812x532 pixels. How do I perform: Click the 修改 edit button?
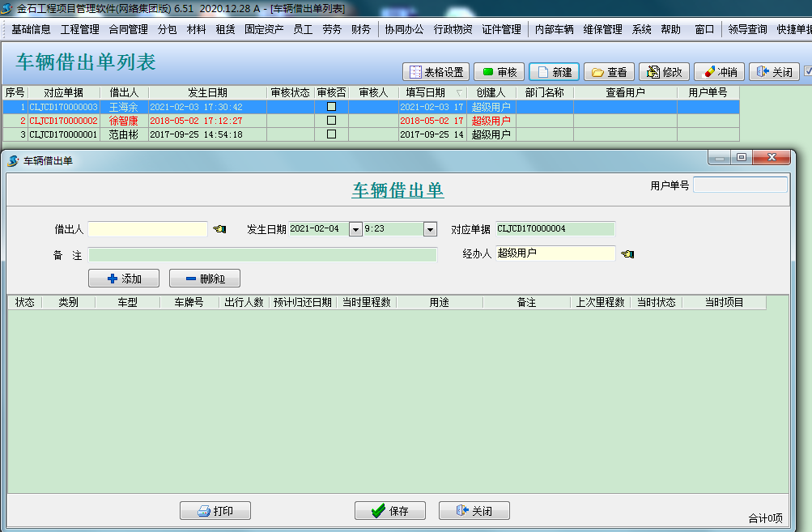tap(665, 72)
